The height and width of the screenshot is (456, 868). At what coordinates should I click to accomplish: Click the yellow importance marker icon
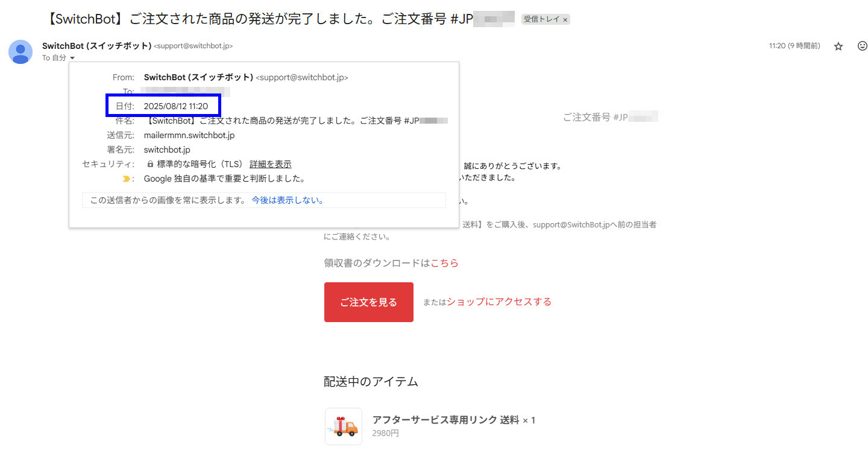pos(126,179)
